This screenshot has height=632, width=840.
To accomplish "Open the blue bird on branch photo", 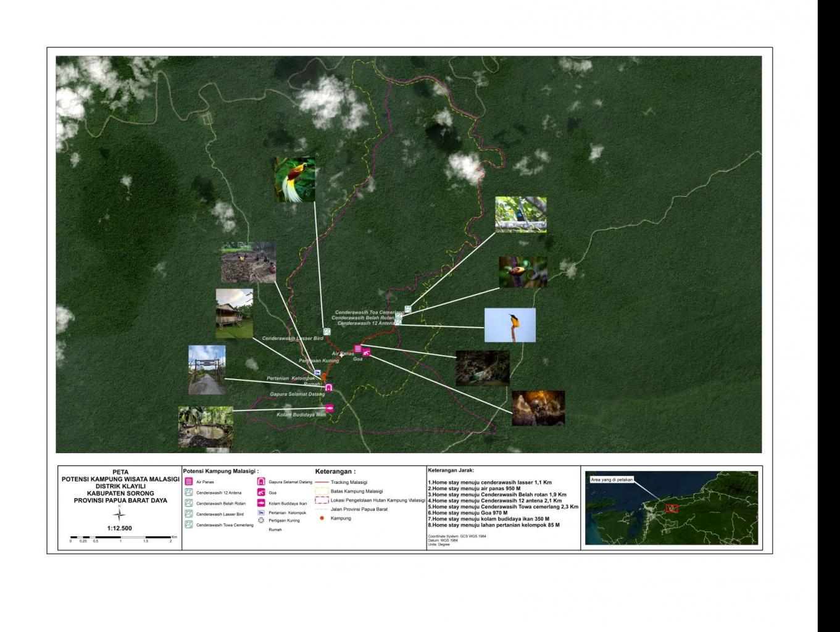I will point(521,215).
